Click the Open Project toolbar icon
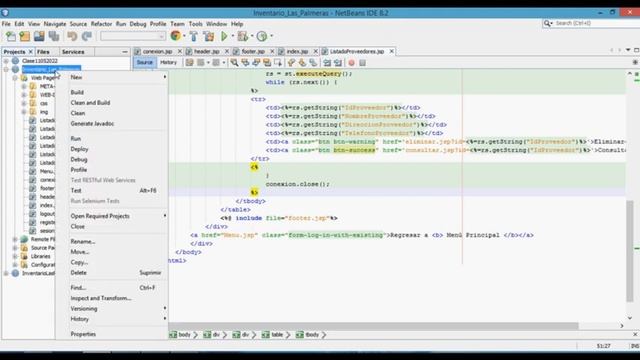Image resolution: width=640 pixels, height=360 pixels. 39,36
